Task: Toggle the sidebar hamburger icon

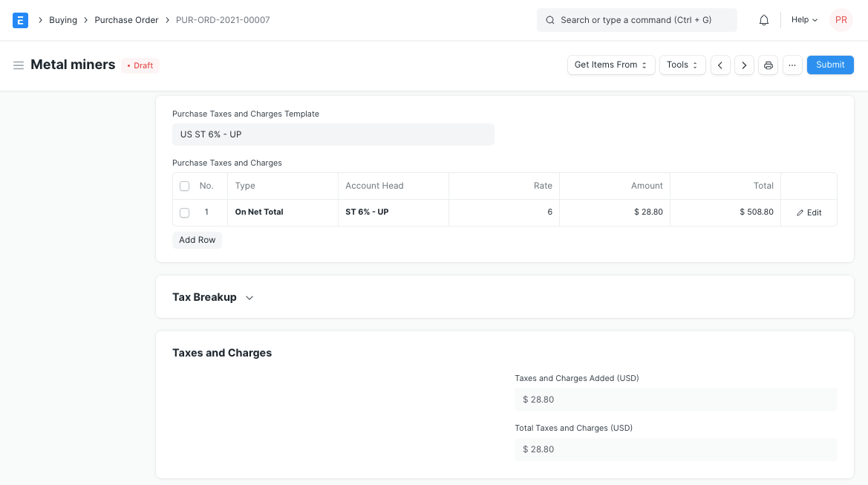Action: click(19, 65)
